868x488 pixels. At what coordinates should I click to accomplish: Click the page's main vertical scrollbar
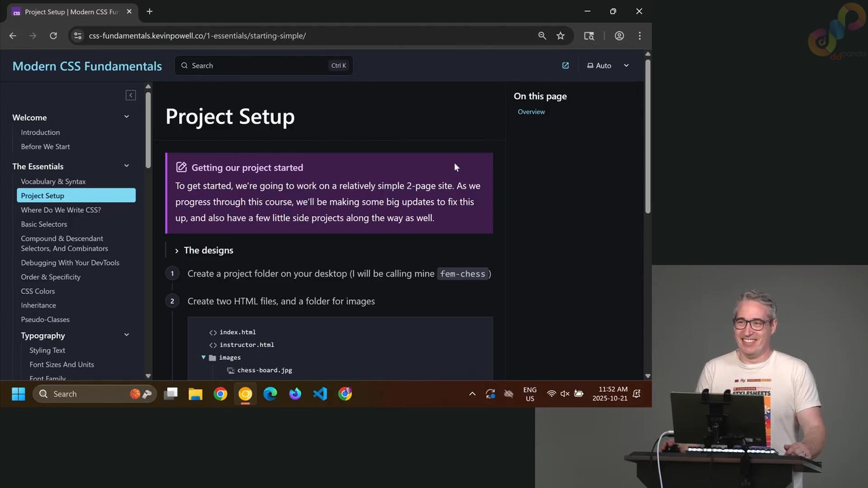point(648,136)
